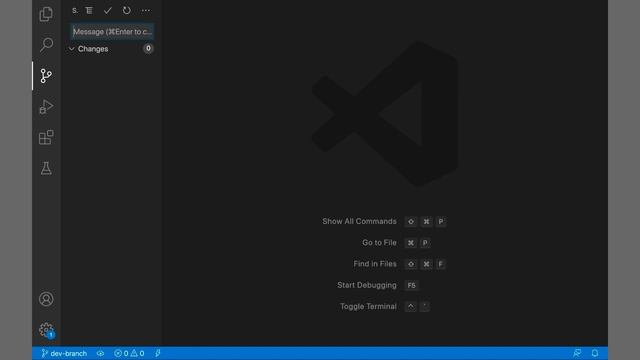Open notifications bell in status bar
Viewport: 640px width, 360px height.
click(x=595, y=353)
